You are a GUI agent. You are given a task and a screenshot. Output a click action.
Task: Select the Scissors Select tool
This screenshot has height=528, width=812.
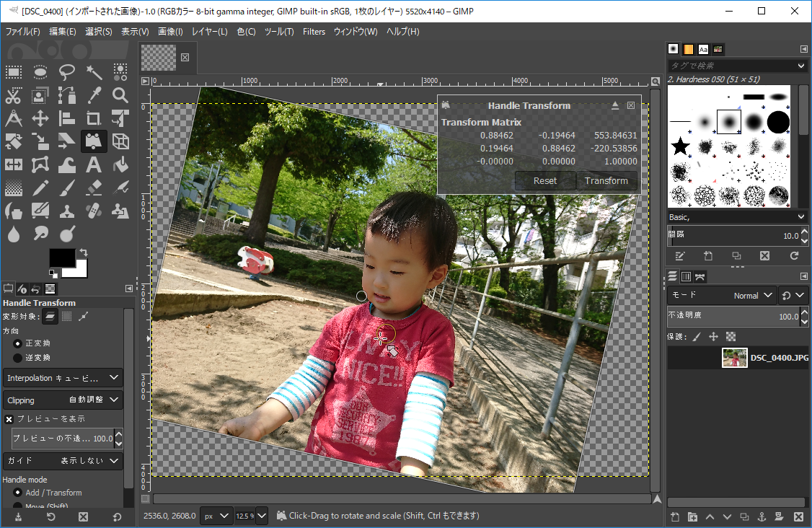pyautogui.click(x=14, y=95)
